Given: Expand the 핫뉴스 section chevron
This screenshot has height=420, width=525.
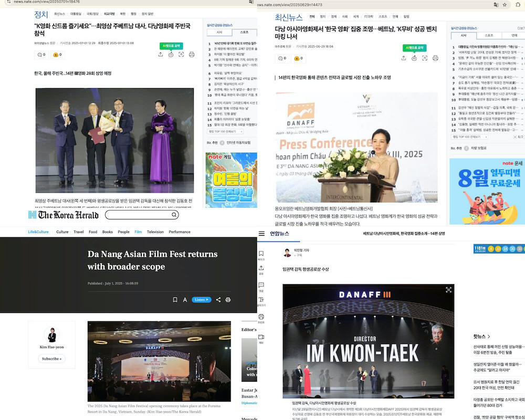Looking at the screenshot, I should click(x=489, y=337).
